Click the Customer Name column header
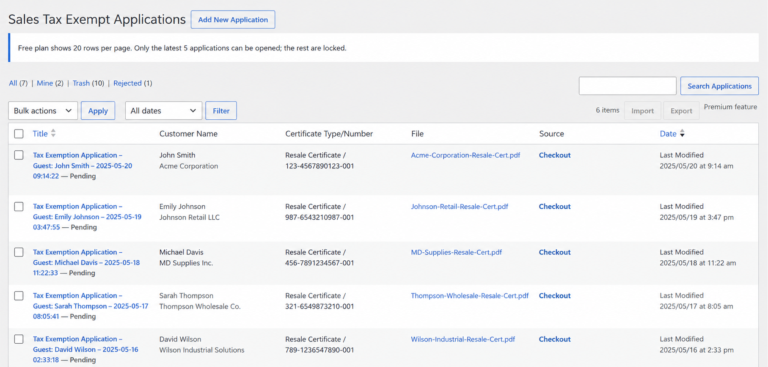768x367 pixels. 189,134
